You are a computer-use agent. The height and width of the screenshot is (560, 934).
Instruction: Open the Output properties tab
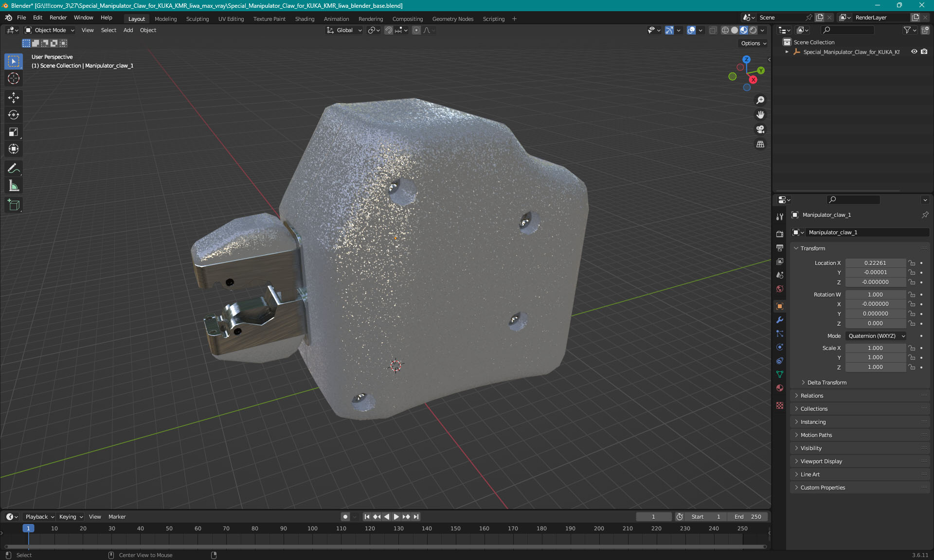(x=780, y=247)
